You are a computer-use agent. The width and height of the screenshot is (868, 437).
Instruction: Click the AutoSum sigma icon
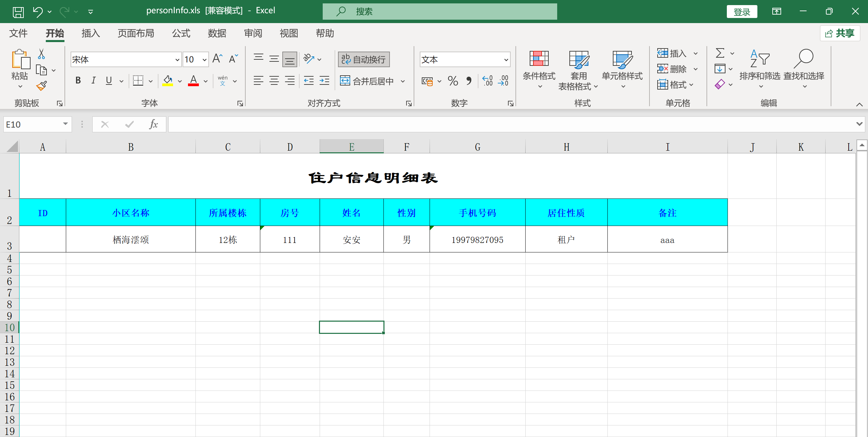[x=720, y=53]
